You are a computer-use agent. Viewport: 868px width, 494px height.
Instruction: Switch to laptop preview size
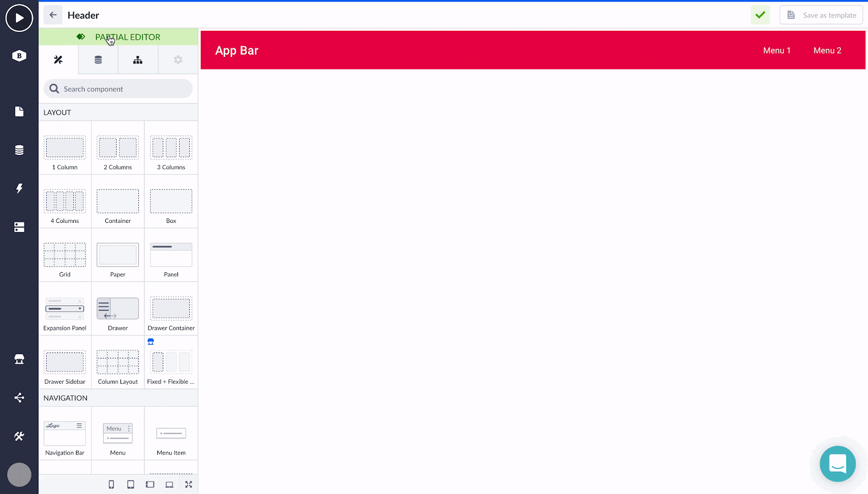(169, 484)
